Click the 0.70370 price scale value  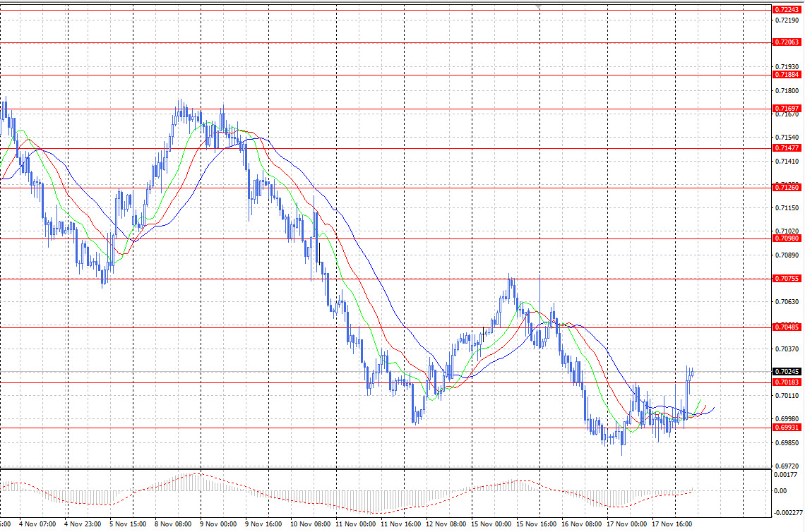click(x=787, y=349)
